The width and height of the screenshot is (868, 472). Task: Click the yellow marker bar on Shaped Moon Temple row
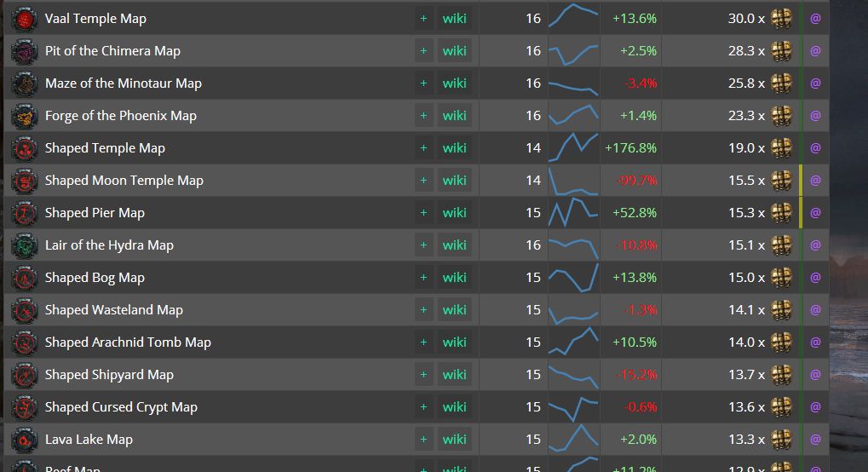[801, 181]
